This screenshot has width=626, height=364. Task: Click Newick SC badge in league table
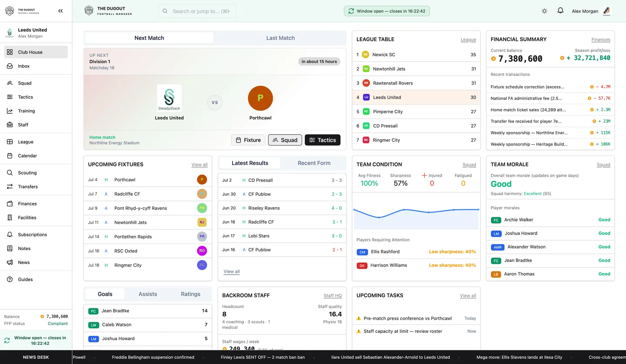(365, 55)
